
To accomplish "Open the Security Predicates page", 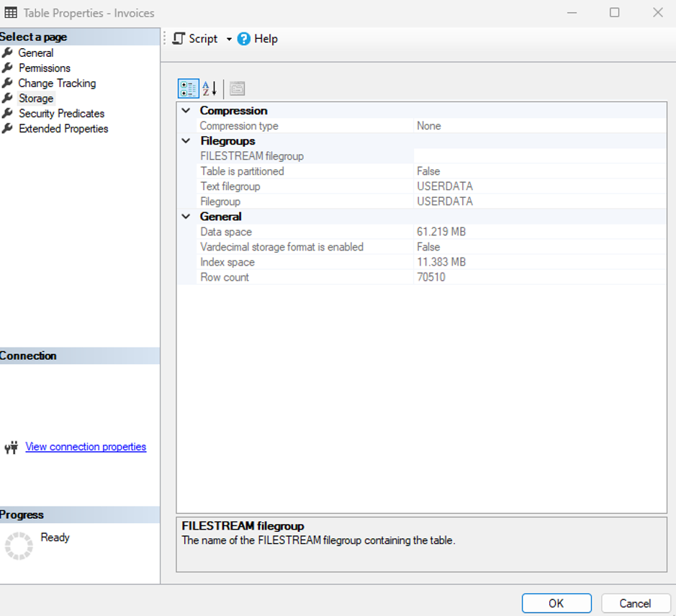I will (62, 114).
